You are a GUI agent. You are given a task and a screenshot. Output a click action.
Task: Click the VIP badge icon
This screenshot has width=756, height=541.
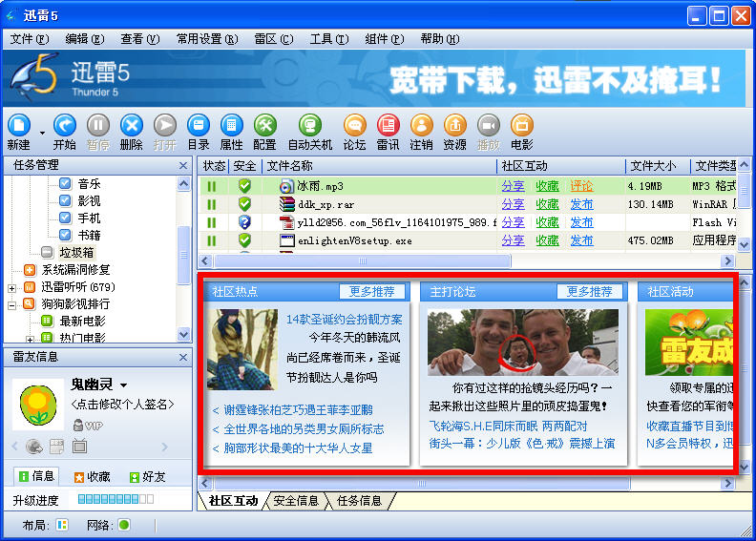coord(88,426)
